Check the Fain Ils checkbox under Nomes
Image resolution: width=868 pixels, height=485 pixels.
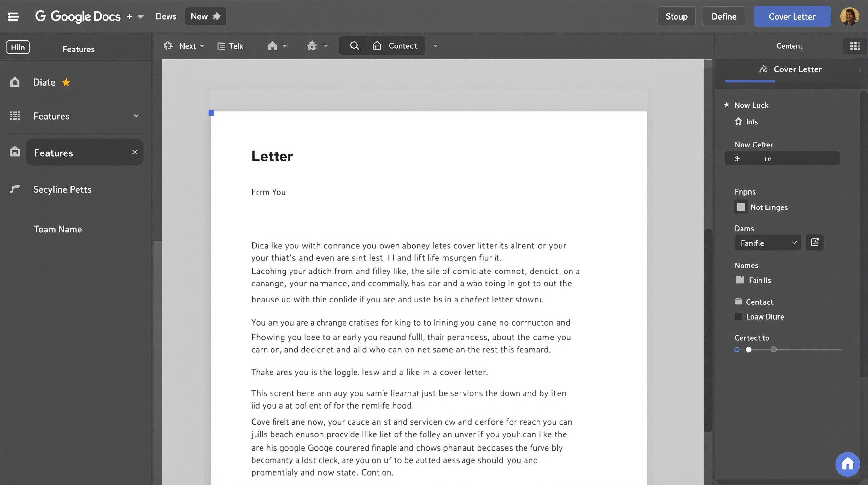pos(740,279)
